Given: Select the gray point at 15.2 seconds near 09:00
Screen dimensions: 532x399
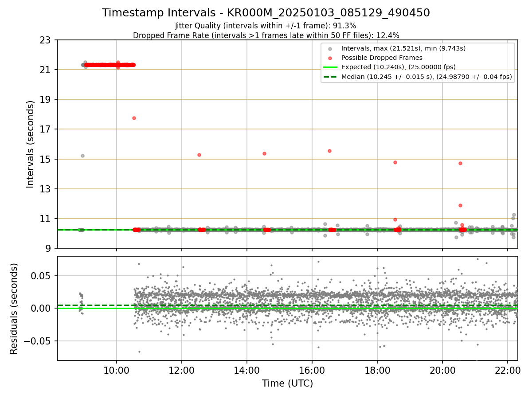Looking at the screenshot, I should click(82, 156).
